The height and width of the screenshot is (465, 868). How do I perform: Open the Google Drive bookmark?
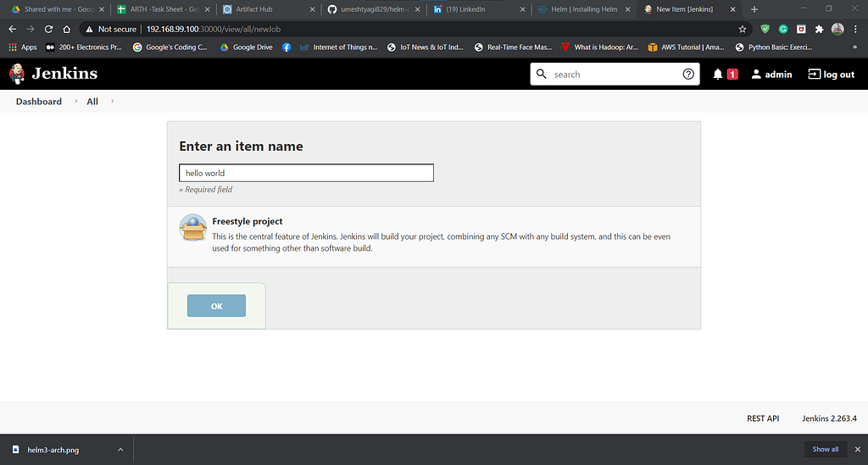coord(247,47)
